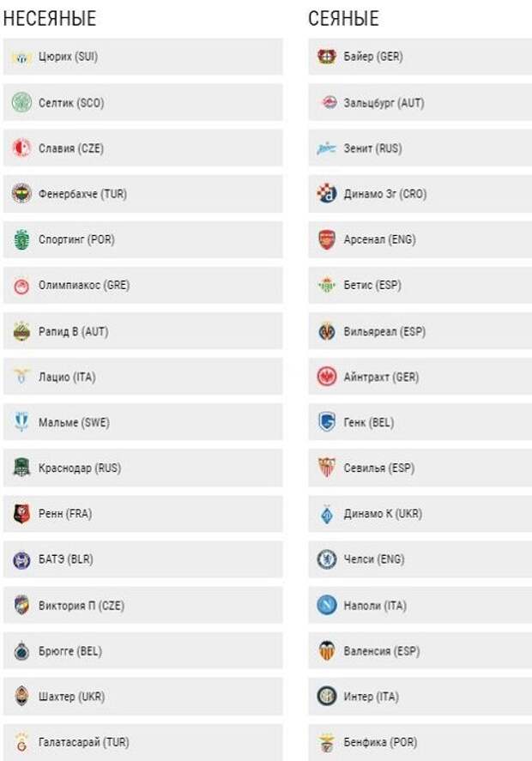Click the Dinamo Zagreb crest icon
This screenshot has width=532, height=761.
[327, 195]
